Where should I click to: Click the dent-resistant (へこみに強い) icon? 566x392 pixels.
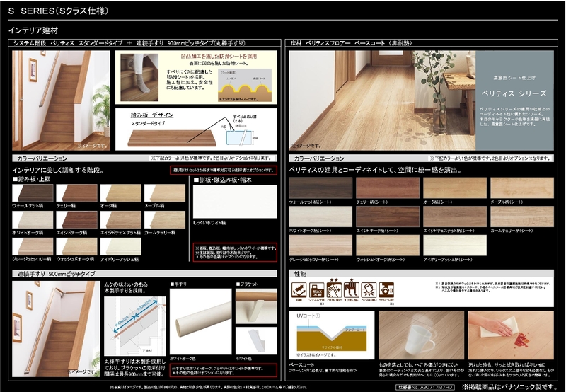tap(368, 291)
